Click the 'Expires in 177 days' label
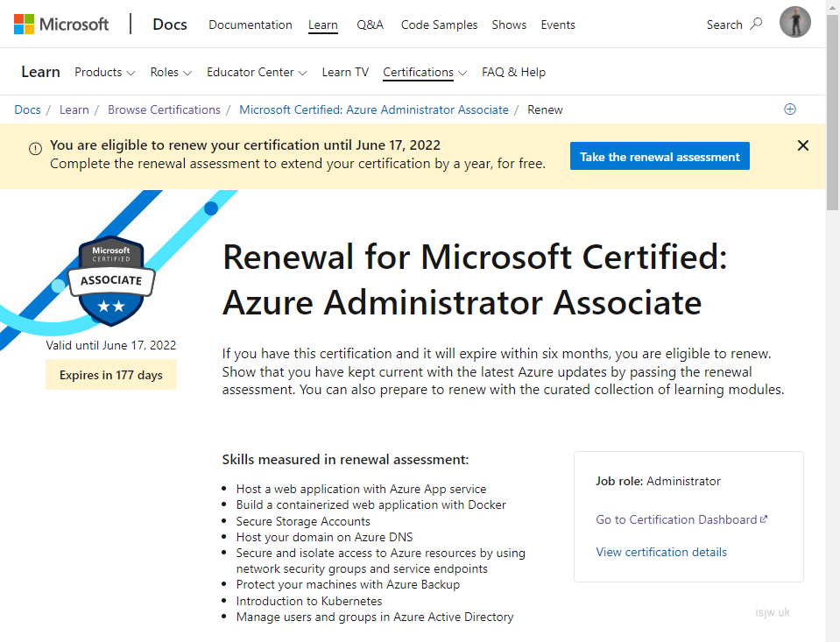840x642 pixels. coord(111,375)
